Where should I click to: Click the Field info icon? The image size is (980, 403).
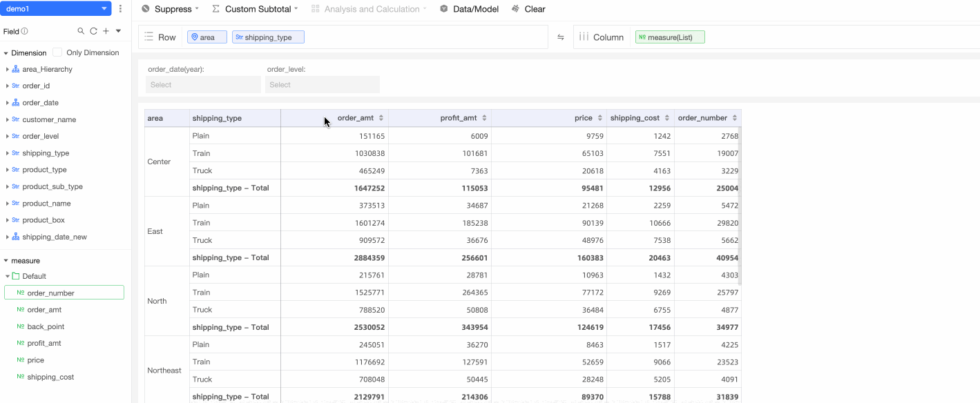coord(25,31)
